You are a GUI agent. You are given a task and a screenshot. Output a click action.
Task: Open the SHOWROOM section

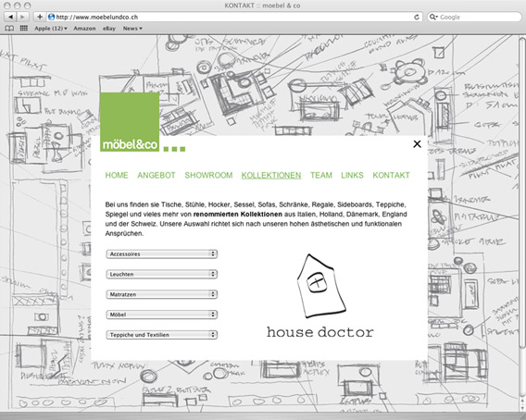coord(208,175)
